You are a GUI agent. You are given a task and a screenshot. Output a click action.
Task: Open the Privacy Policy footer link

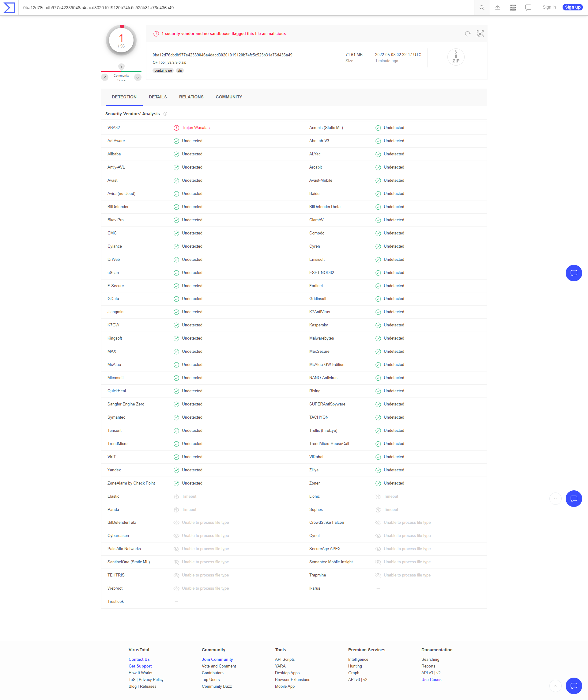151,679
